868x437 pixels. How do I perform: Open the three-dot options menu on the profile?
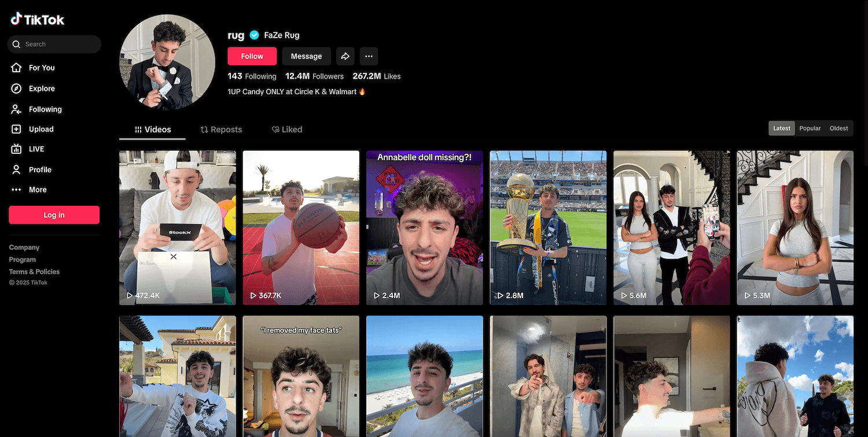[369, 55]
